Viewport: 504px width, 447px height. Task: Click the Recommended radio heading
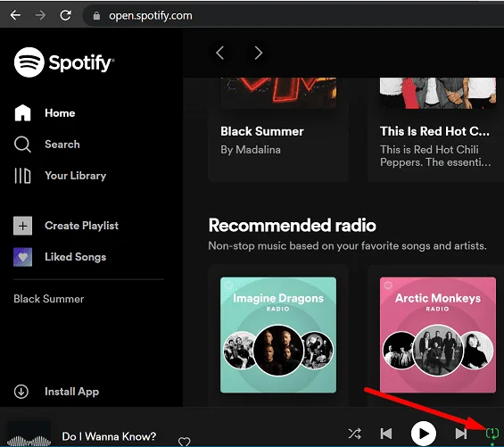click(x=293, y=225)
